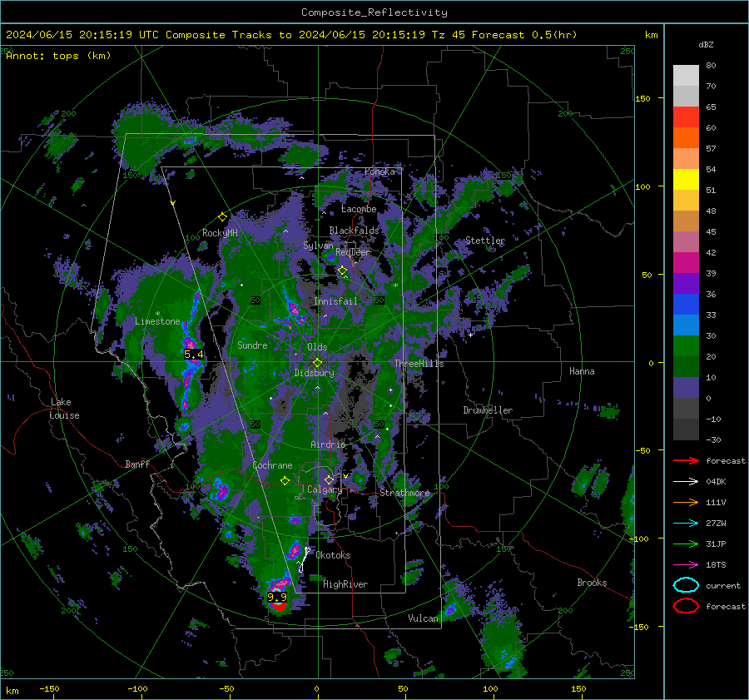This screenshot has width=749, height=700.
Task: Click the Strathmore town label
Action: 404,493
